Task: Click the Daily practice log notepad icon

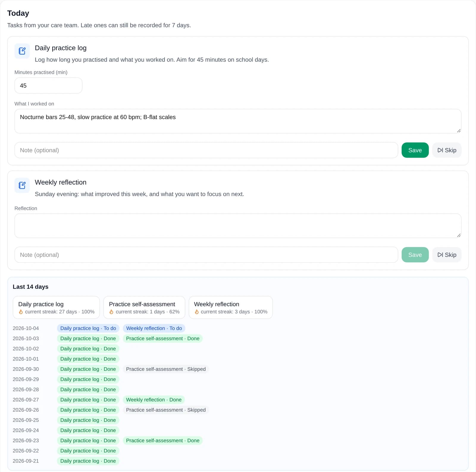Action: coord(22,51)
